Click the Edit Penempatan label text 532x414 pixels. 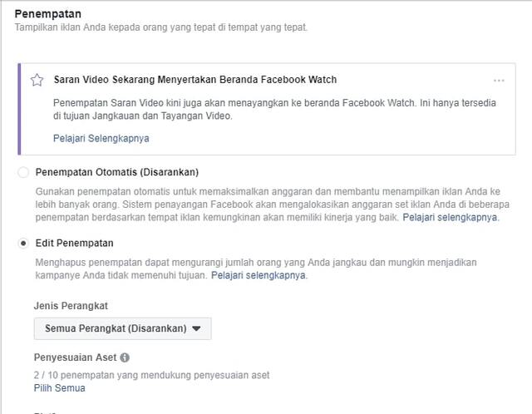(74, 243)
